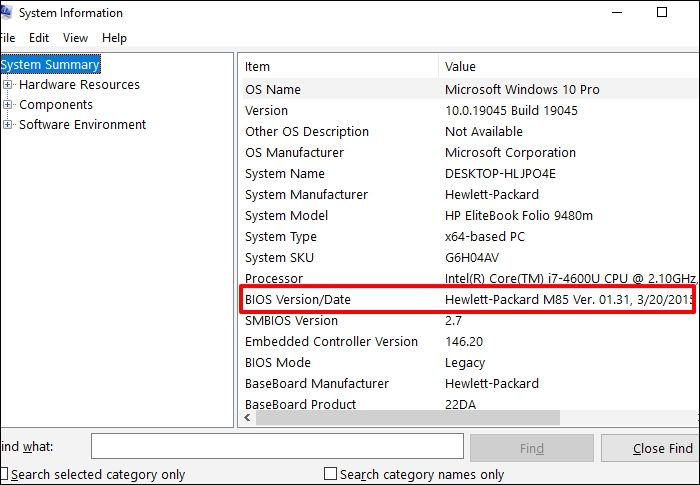Click the Find button
The image size is (700, 485).
pyautogui.click(x=531, y=448)
